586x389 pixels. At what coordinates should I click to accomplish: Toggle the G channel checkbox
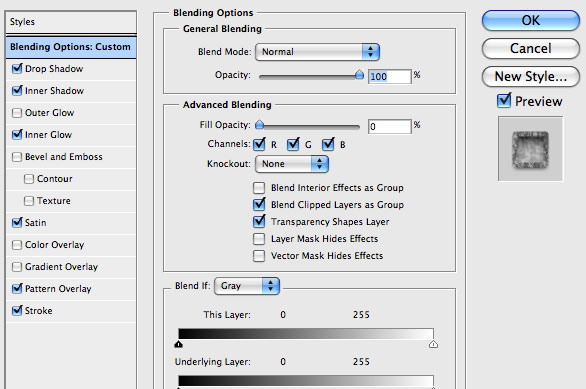[x=293, y=144]
